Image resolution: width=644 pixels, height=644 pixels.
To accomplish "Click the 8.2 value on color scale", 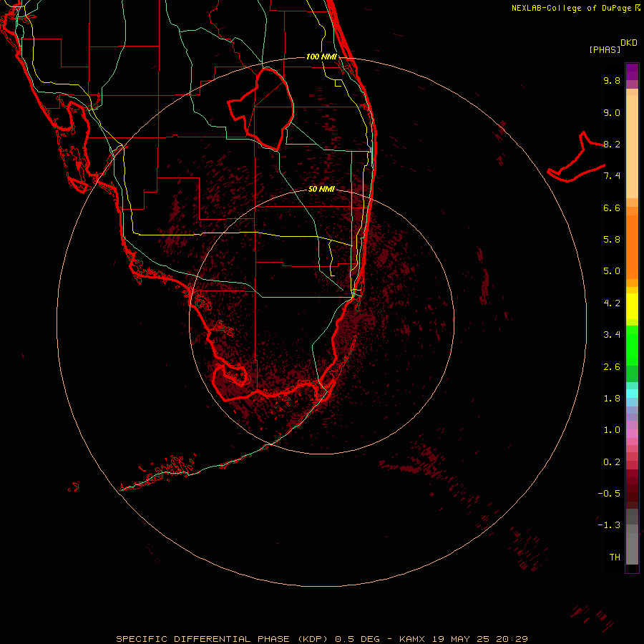I will coord(612,144).
